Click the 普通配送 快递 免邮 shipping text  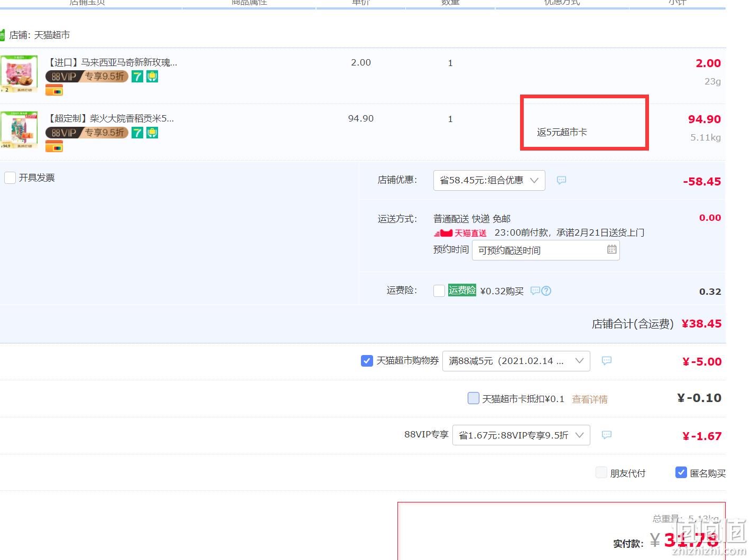472,219
